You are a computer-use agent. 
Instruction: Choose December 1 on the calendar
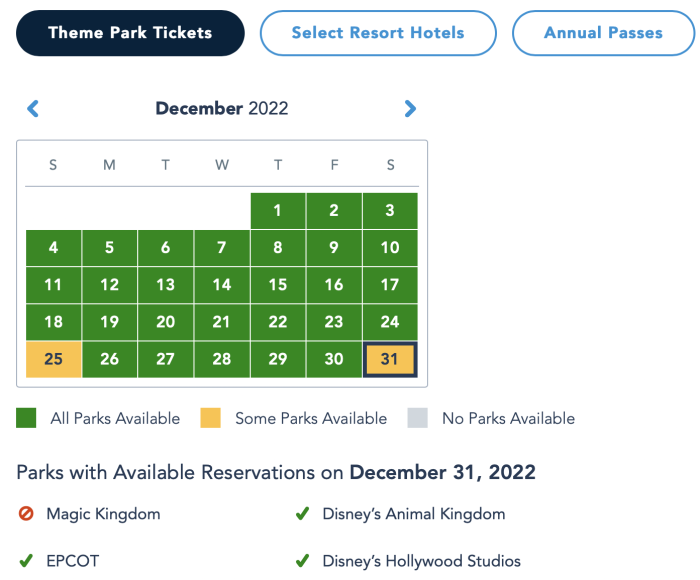[278, 211]
